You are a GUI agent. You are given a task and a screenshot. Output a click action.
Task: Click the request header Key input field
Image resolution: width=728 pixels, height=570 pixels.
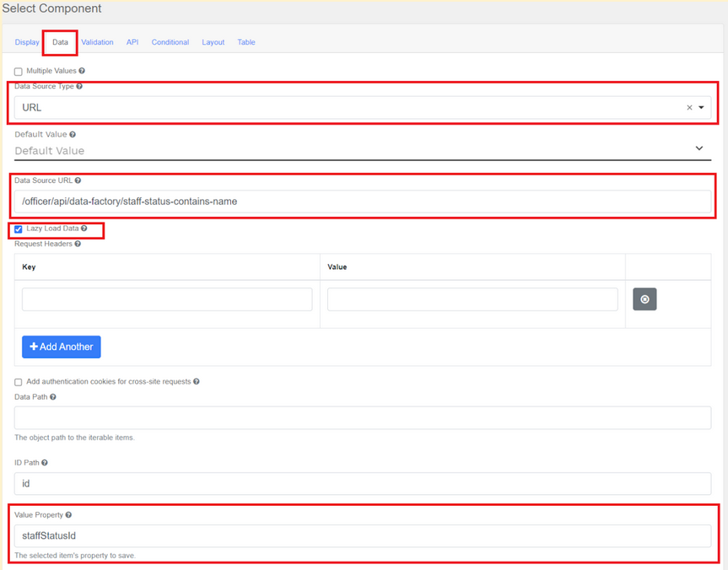coord(167,299)
